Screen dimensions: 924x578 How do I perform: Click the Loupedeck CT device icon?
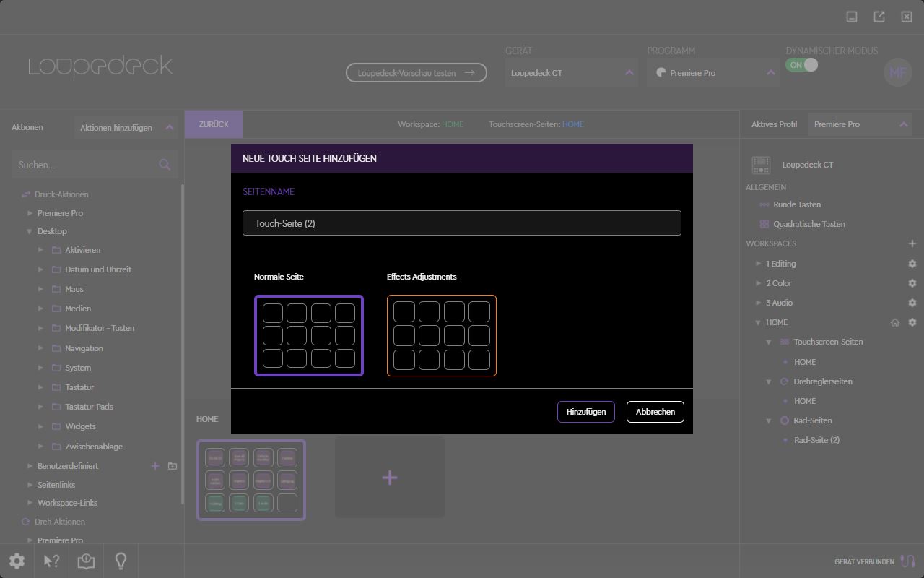click(761, 165)
